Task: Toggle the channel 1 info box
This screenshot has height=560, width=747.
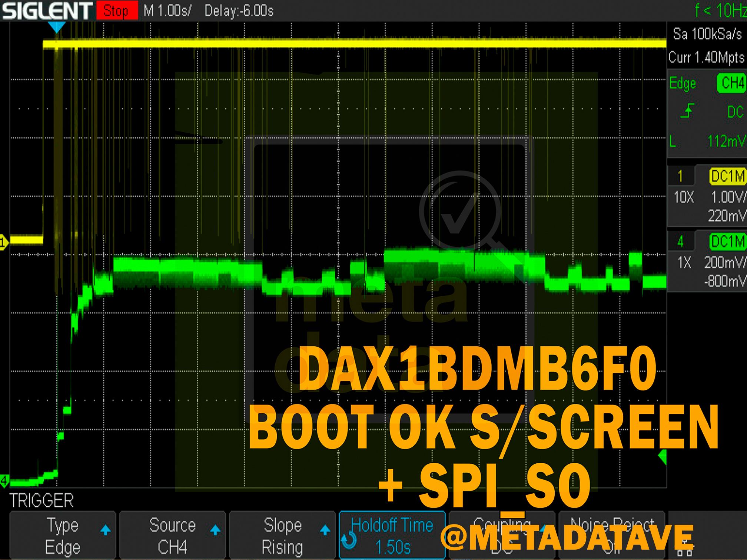Action: 707,196
